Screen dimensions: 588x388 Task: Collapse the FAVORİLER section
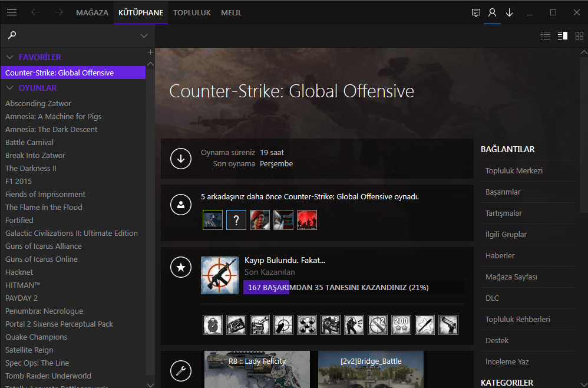pyautogui.click(x=10, y=57)
